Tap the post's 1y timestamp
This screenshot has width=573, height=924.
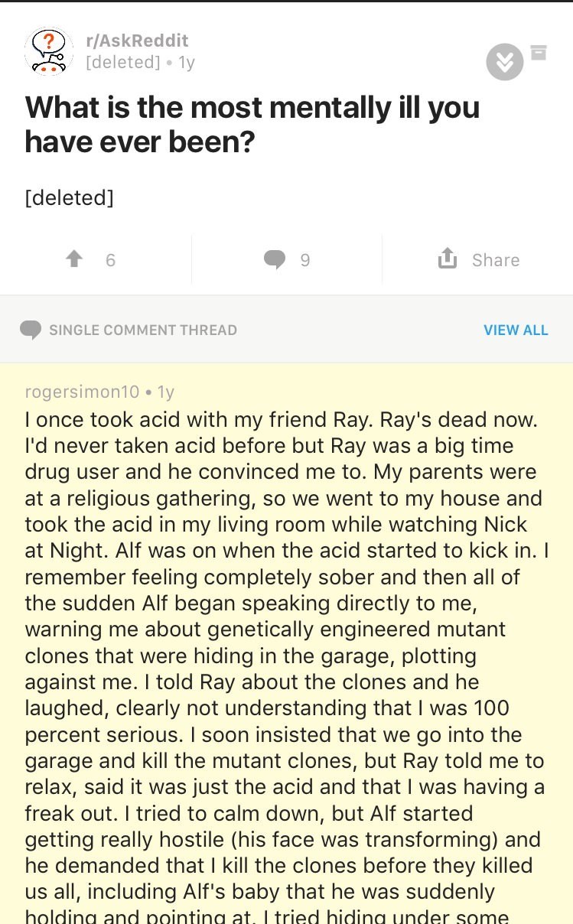click(187, 62)
